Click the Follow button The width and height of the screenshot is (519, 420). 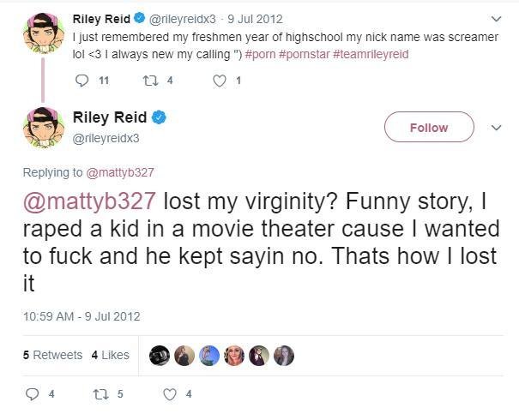(429, 127)
